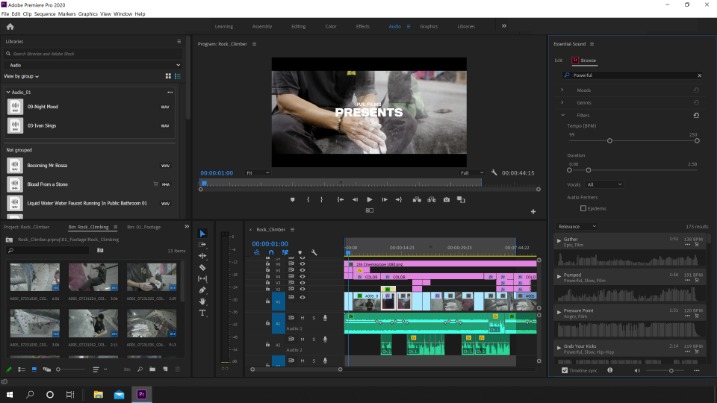Open Premiere Pro from the Windows taskbar

point(142,394)
